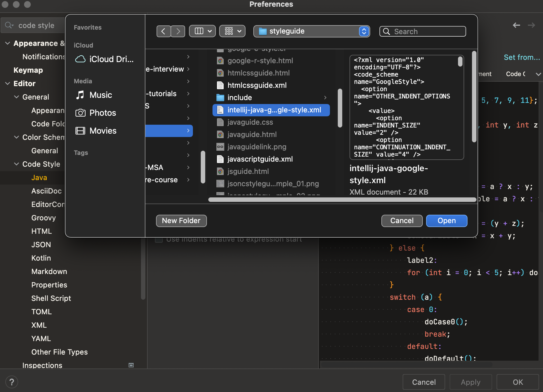
Task: Open Movies in Media sidebar
Action: pyautogui.click(x=103, y=131)
